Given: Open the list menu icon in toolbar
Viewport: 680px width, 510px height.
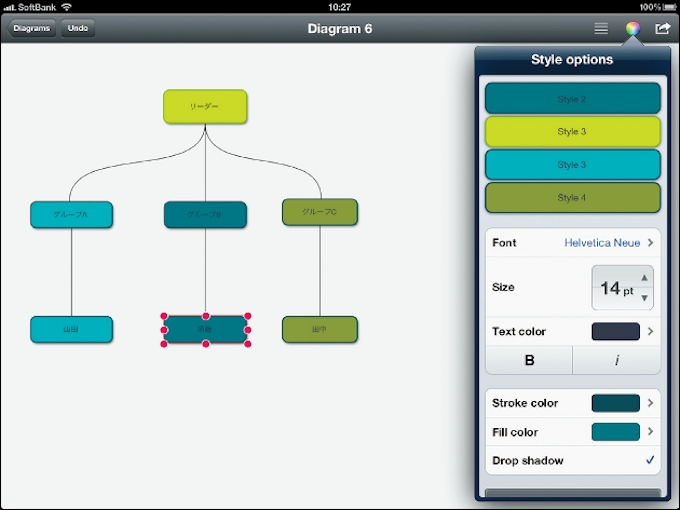Looking at the screenshot, I should pos(601,29).
